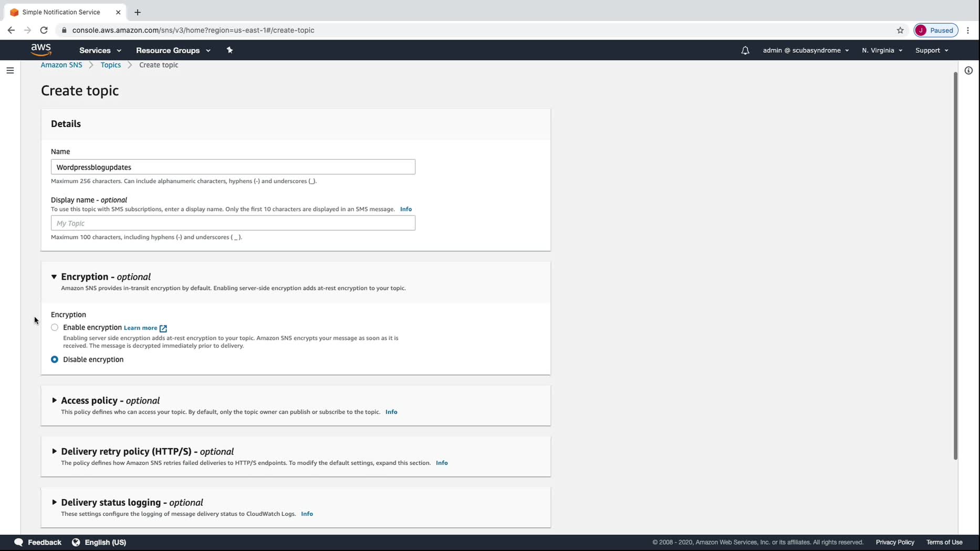Image resolution: width=980 pixels, height=551 pixels.
Task: Click the Create topic breadcrumb text
Action: point(159,65)
